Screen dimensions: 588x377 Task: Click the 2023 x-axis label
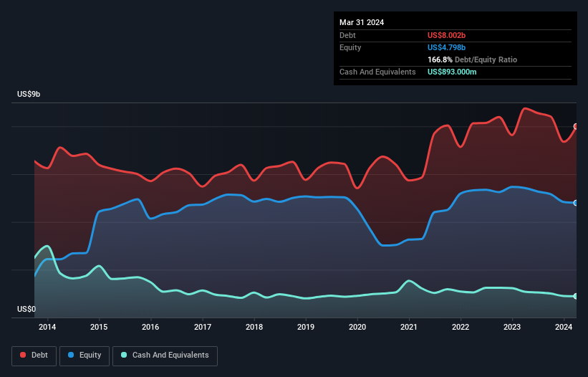tap(512, 327)
